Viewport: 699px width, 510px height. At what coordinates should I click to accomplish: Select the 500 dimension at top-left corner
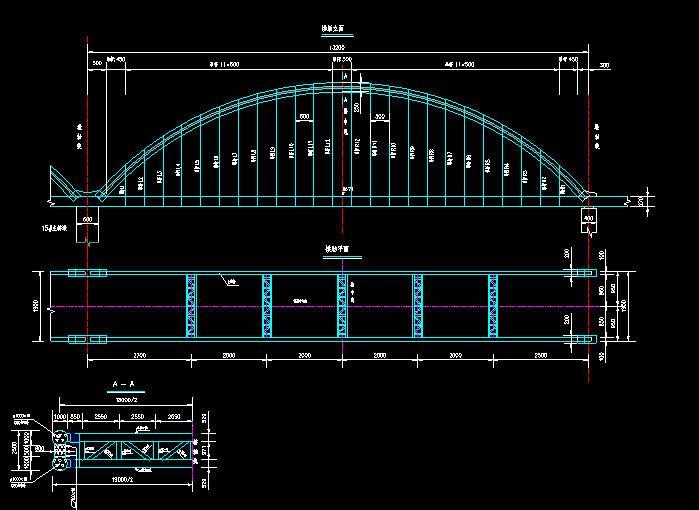[x=97, y=64]
